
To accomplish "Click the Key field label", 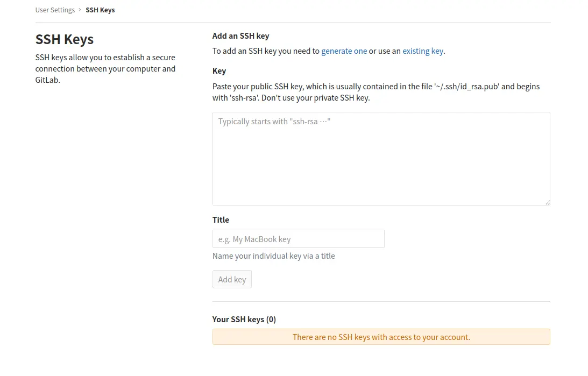I will [x=219, y=71].
